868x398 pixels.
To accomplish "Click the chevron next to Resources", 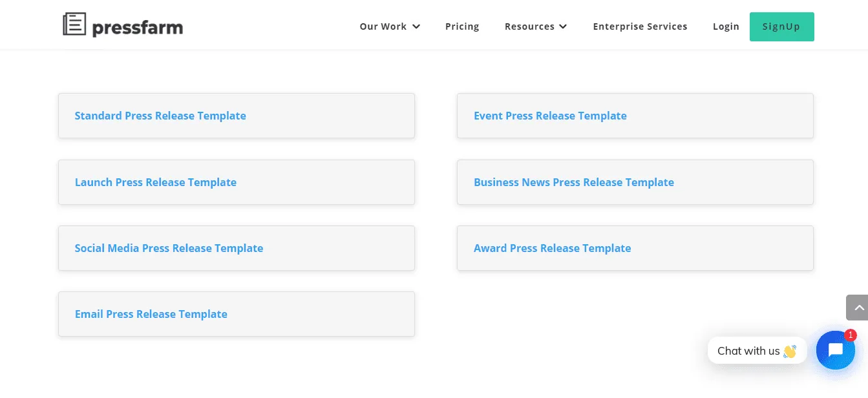I will point(562,26).
